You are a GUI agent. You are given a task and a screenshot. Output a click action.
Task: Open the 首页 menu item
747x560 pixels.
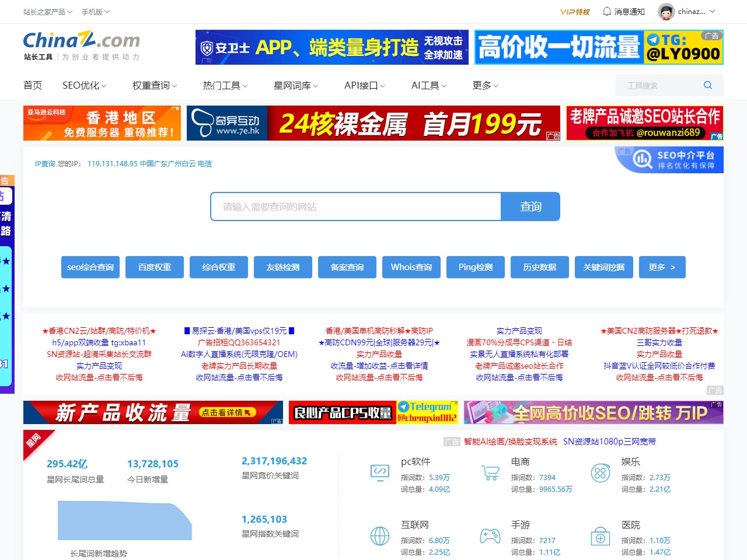coord(33,85)
